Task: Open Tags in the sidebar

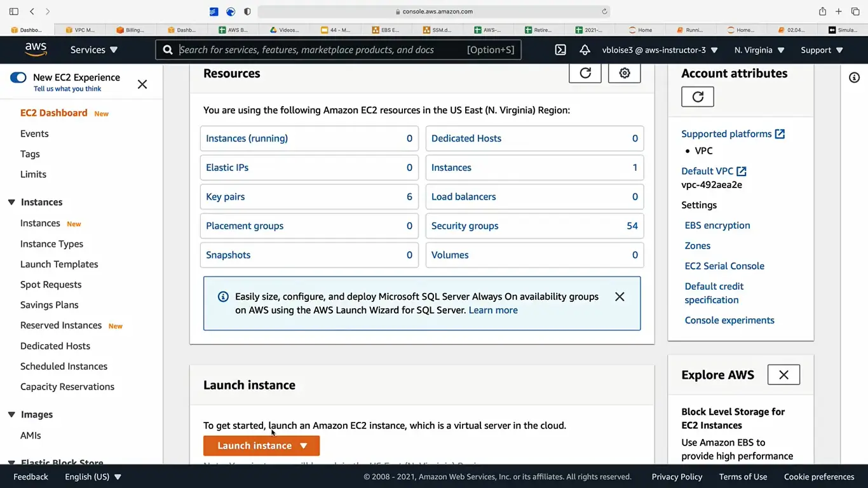Action: coord(30,154)
